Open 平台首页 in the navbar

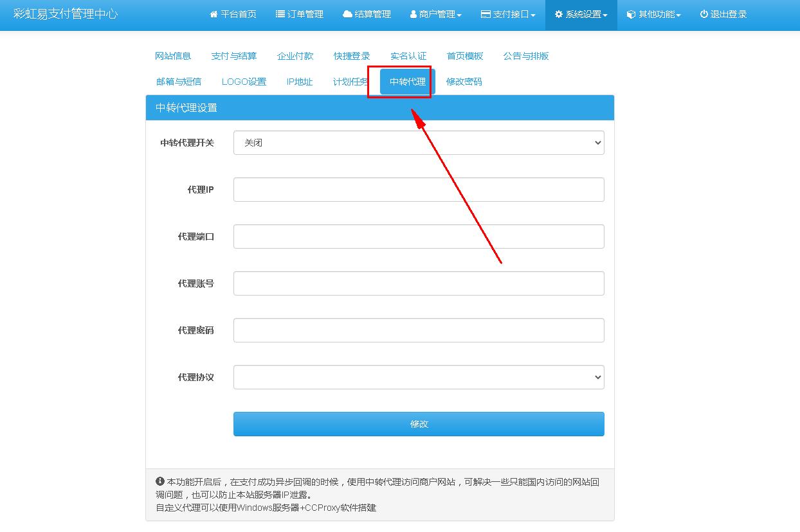[233, 15]
